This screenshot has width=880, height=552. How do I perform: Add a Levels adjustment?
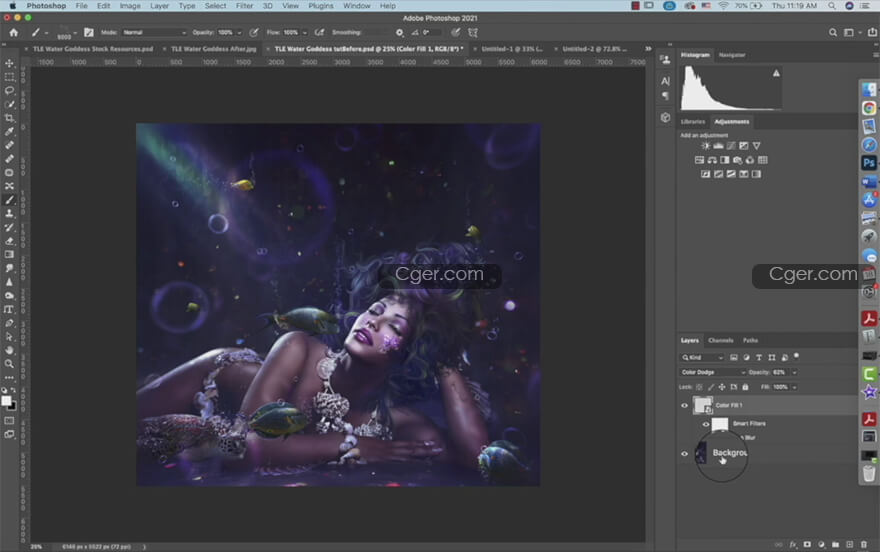pos(718,146)
